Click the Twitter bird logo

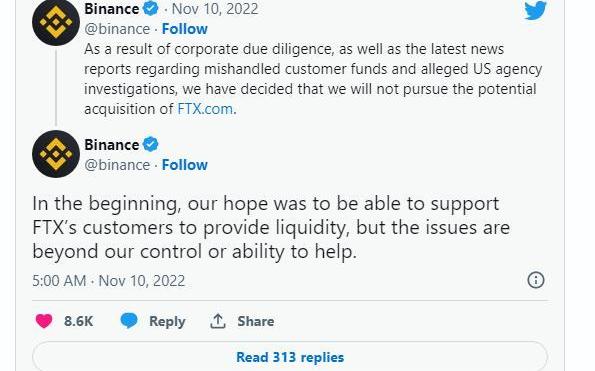(535, 10)
